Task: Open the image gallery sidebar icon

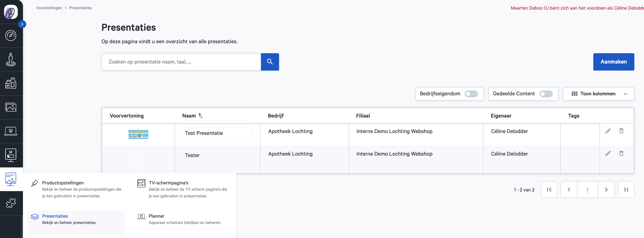Action: 11,108
